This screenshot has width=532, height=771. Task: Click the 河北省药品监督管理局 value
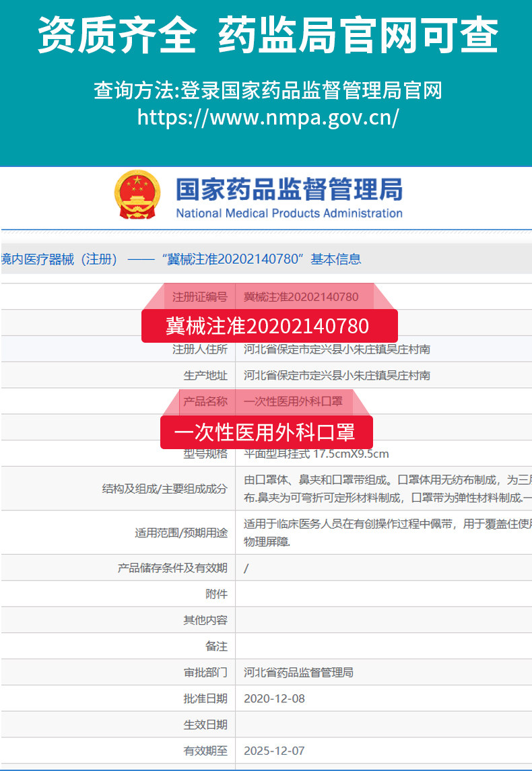point(298,673)
